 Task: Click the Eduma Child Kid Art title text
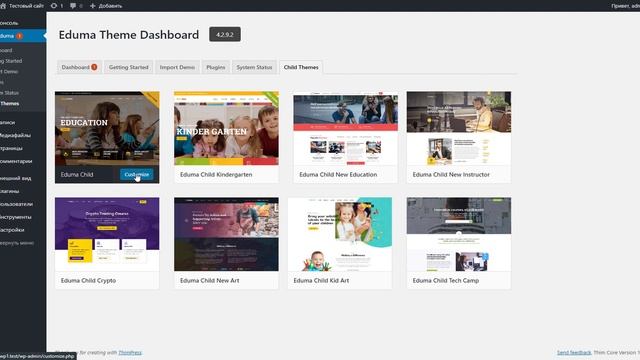coord(321,280)
